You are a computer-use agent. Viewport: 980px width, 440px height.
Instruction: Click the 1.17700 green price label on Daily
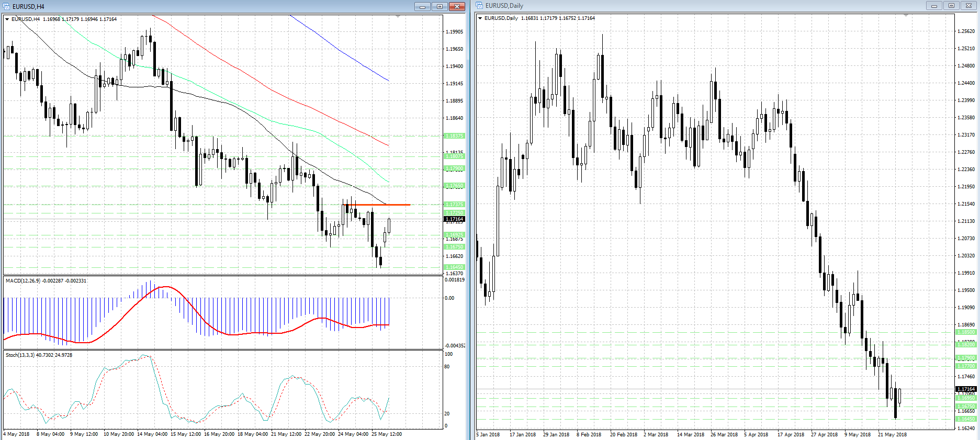click(966, 366)
